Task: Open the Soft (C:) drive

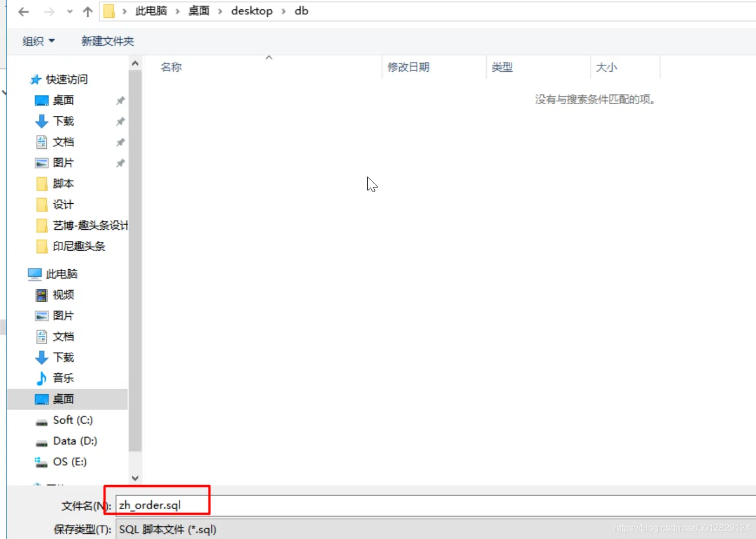Action: [x=73, y=420]
